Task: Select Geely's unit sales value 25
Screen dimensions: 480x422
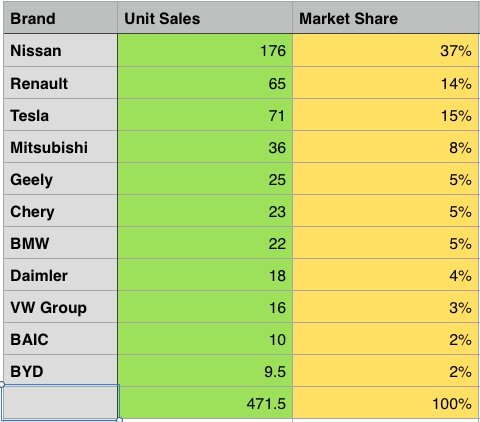Action: tap(205, 179)
